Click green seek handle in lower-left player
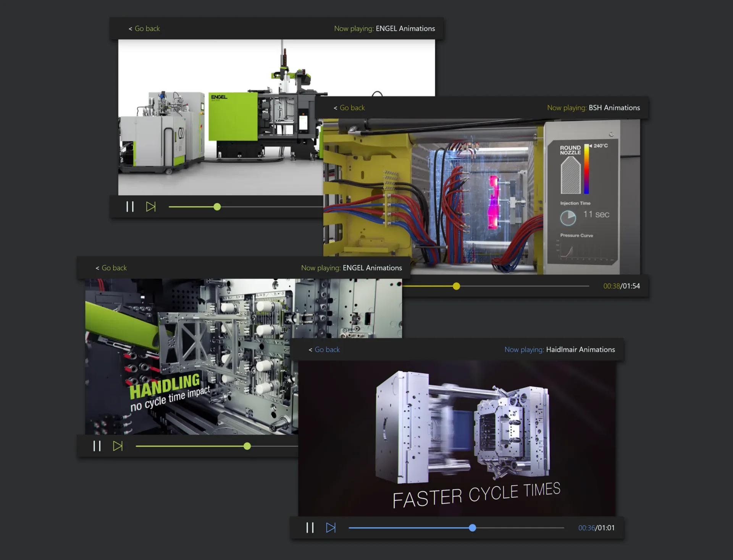 point(247,446)
